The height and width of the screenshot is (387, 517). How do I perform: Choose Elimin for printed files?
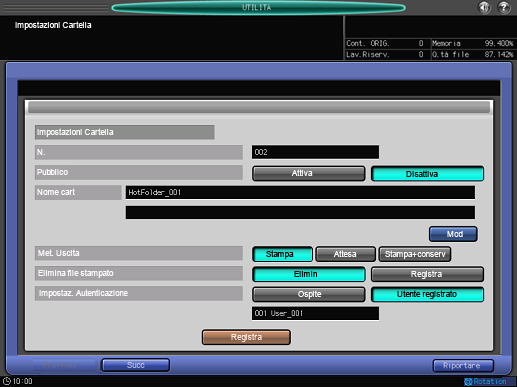click(x=308, y=274)
